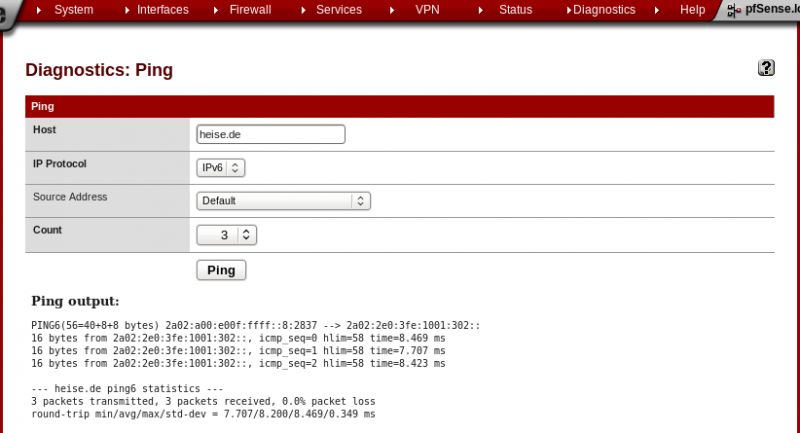Expand the Count dropdown
The height and width of the screenshot is (433, 800).
tap(227, 235)
